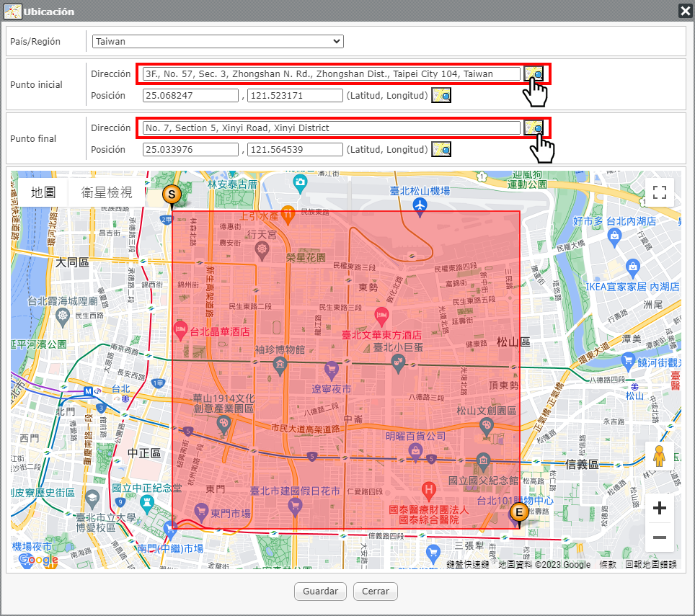Click the 東門市場 shopping marker
Viewport: 695px width, 616px height.
click(201, 512)
